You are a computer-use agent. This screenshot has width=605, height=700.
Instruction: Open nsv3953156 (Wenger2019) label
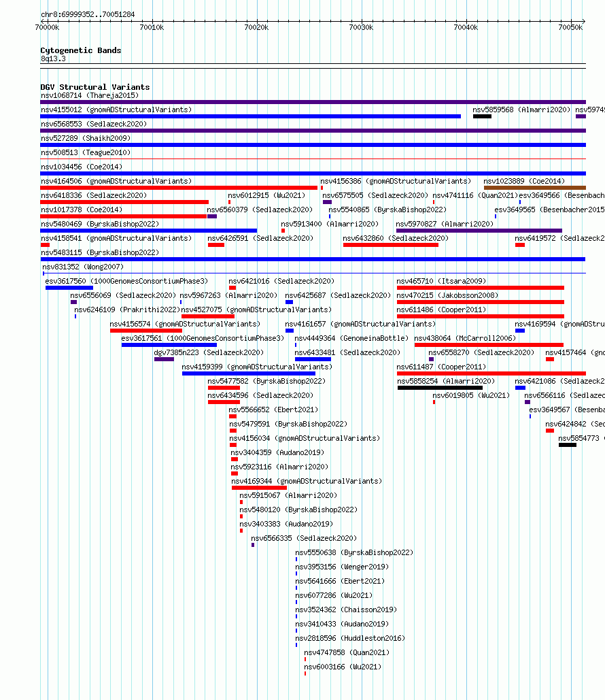pos(342,567)
